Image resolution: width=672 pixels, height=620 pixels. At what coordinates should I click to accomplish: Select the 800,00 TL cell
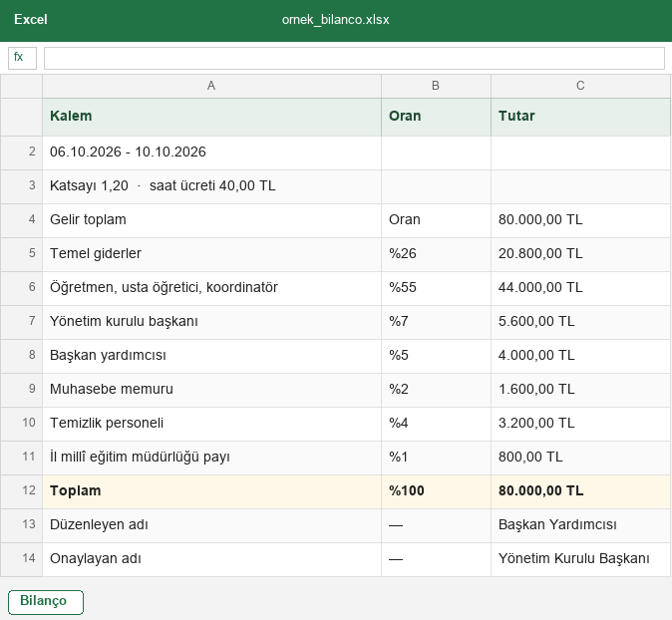point(580,458)
